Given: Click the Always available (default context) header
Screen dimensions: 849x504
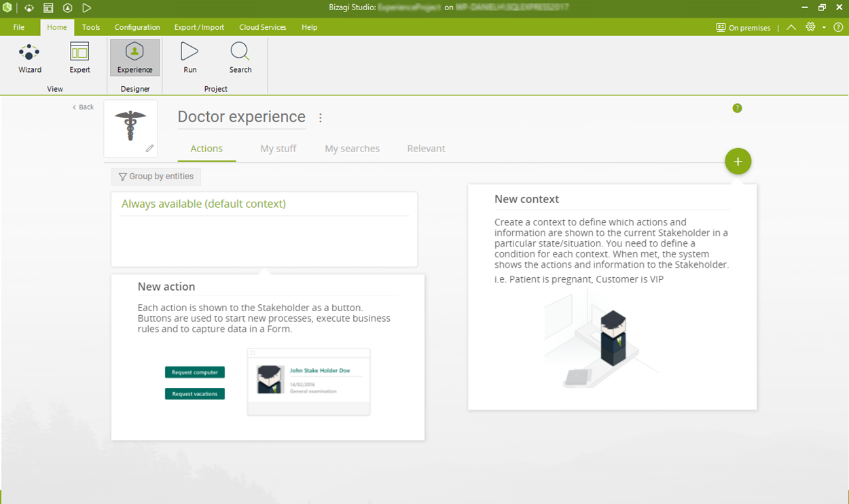Looking at the screenshot, I should click(204, 204).
